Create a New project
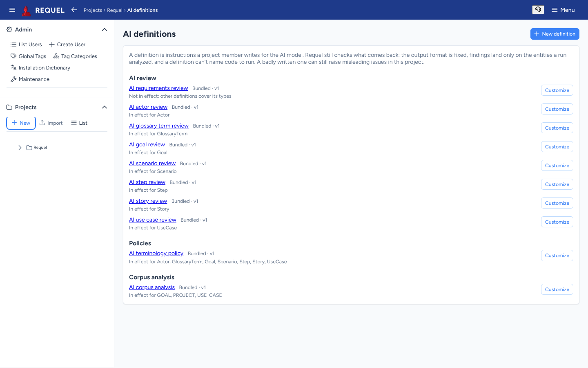 [21, 123]
